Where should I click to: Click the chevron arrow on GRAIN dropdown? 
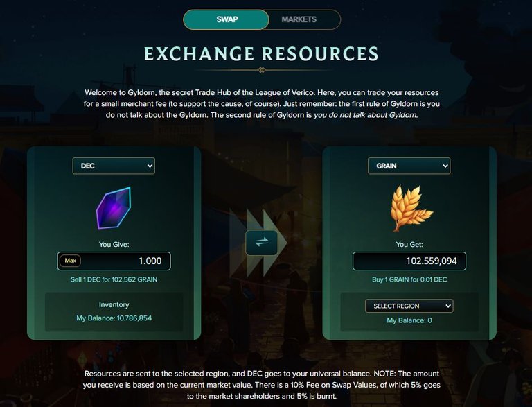tap(445, 166)
